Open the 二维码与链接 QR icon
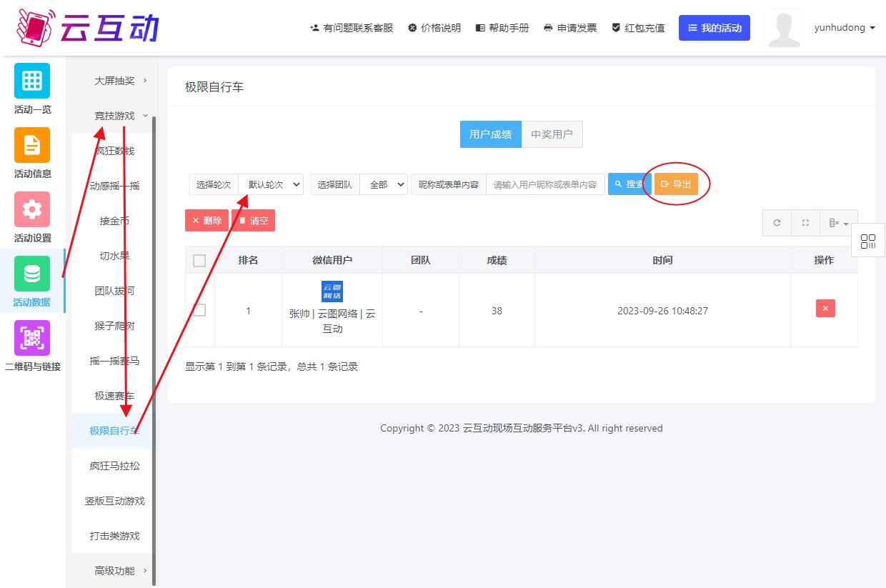Viewport: 886px width, 588px height. [32, 338]
